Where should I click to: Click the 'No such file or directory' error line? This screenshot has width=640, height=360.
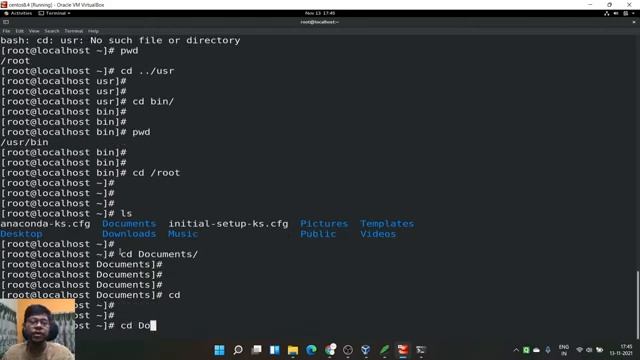pyautogui.click(x=120, y=40)
